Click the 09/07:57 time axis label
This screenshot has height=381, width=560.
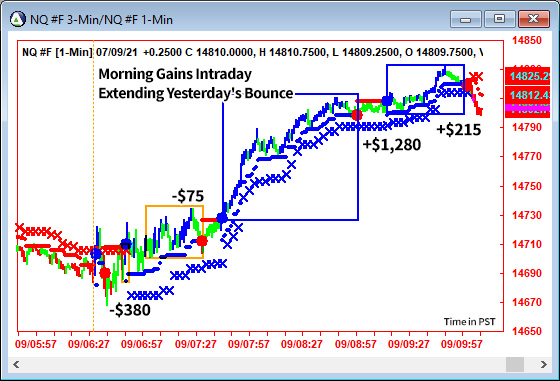(x=249, y=344)
